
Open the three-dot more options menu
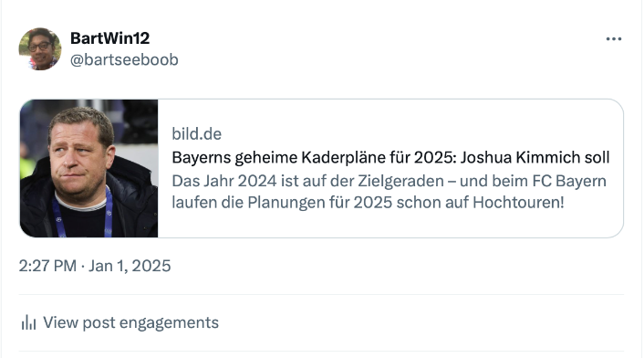pos(614,38)
